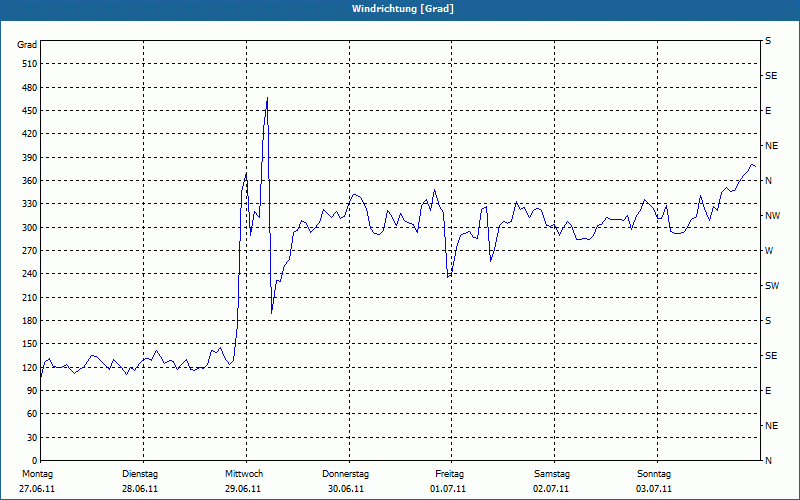Pick the 180 y-axis tick label

tap(30, 321)
